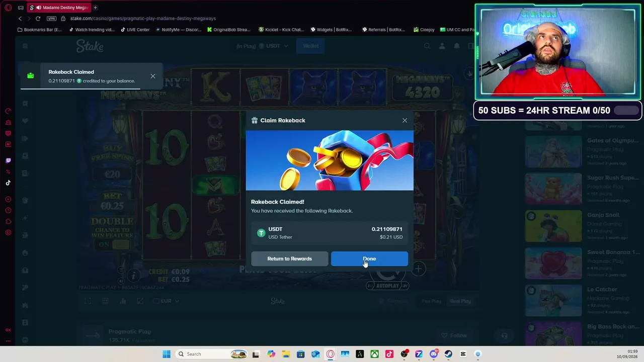644x362 pixels.
Task: Click the Follow Pragmatic Play button
Action: coord(454,335)
